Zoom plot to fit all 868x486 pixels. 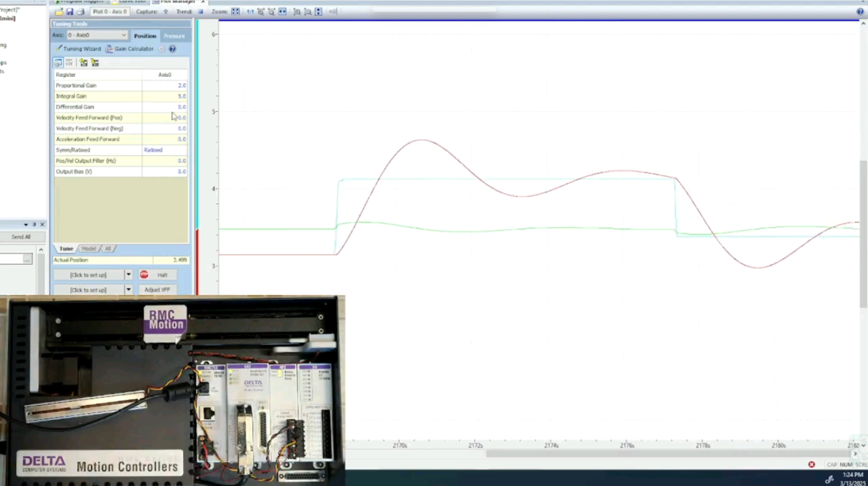pos(235,12)
